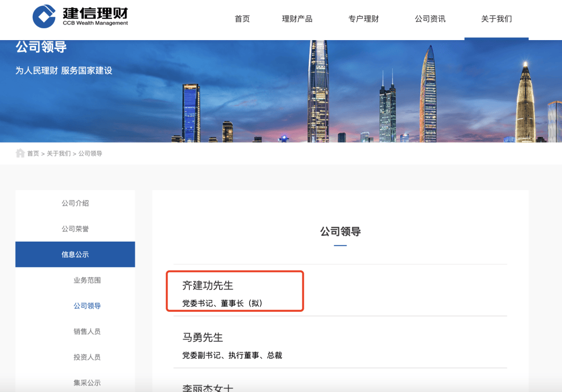The width and height of the screenshot is (562, 392).
Task: Open 公司领导 sidebar sub-item
Action: (87, 306)
